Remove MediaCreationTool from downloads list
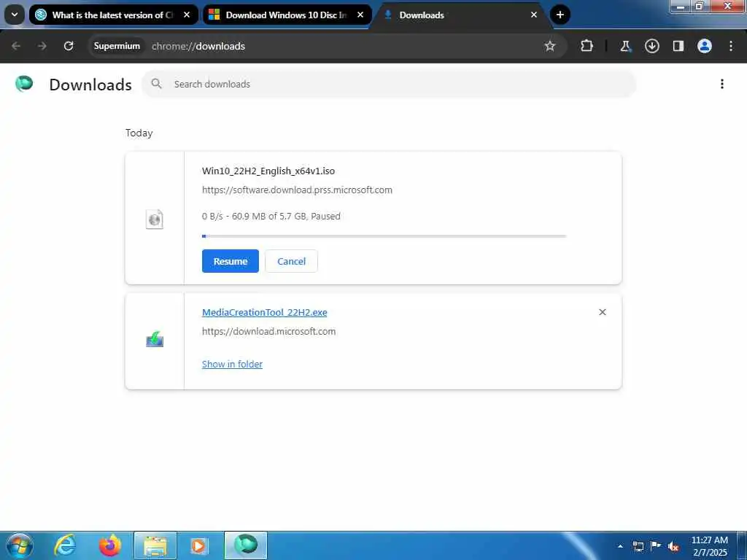 pos(602,312)
